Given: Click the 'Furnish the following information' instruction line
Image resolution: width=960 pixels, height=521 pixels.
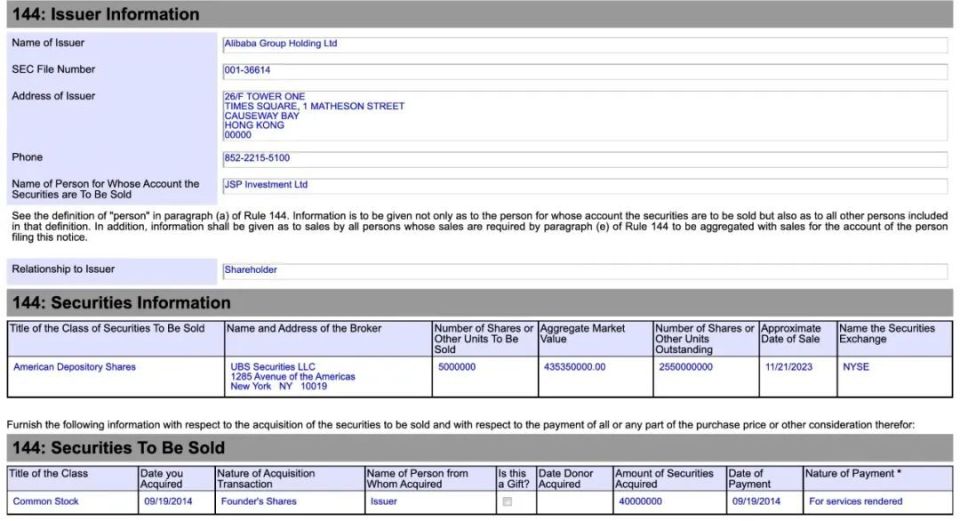Looking at the screenshot, I should tap(460, 425).
